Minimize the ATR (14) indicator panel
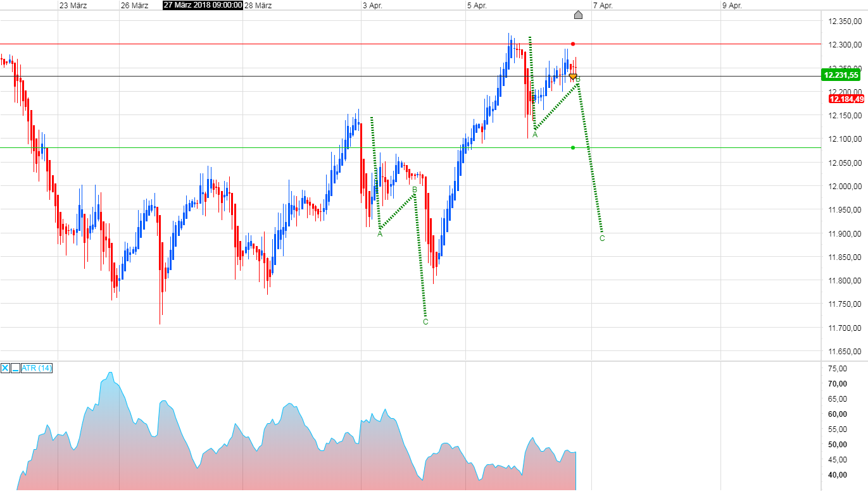The image size is (868, 494). coord(15,368)
